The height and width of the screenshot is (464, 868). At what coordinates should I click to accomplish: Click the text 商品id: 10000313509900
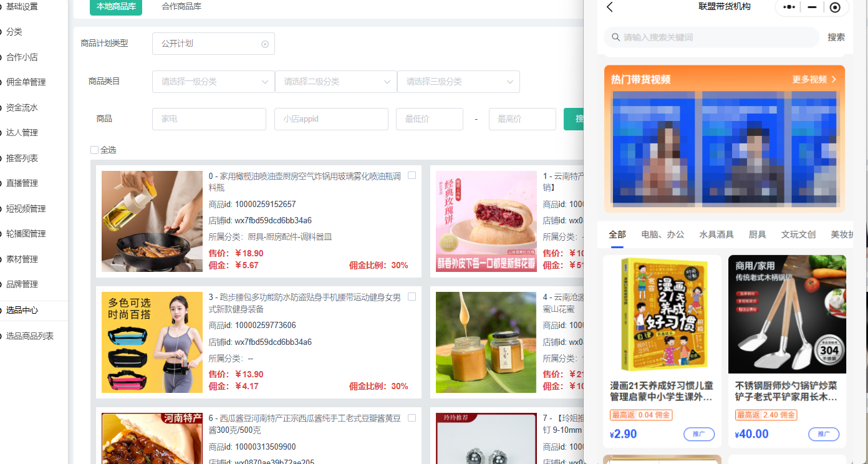tap(252, 447)
